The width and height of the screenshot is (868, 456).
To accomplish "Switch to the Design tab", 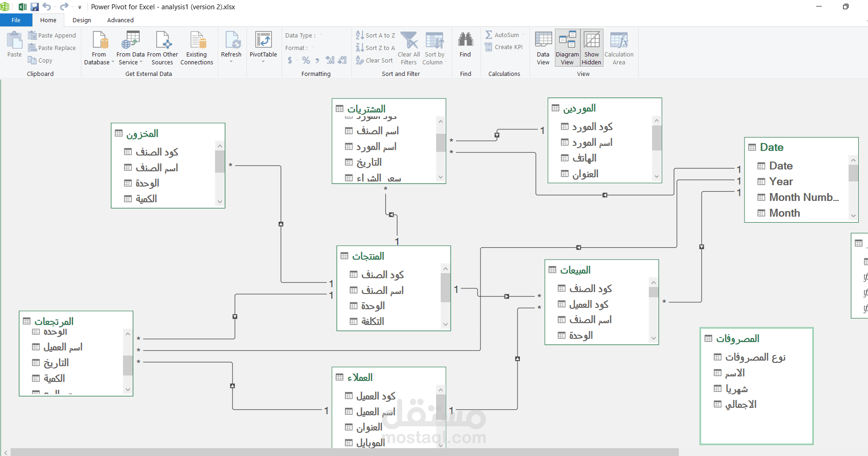I will 82,20.
